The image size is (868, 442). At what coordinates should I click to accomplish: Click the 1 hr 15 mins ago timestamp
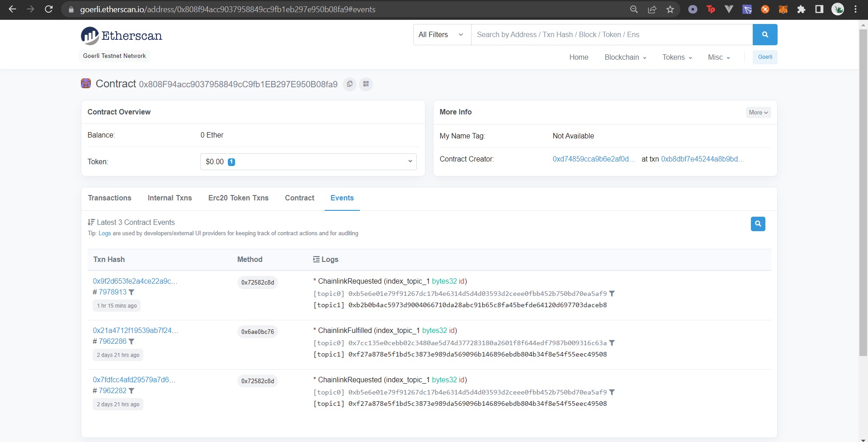[117, 306]
